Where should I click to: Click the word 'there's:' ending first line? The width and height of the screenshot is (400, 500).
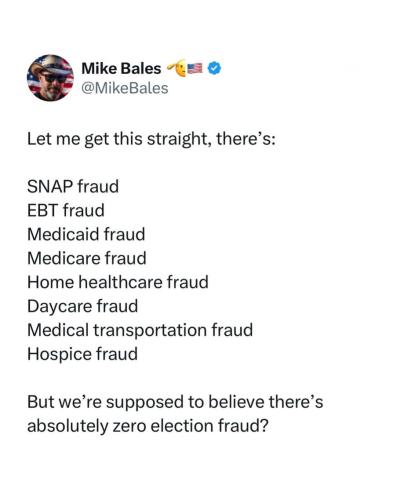(x=246, y=139)
